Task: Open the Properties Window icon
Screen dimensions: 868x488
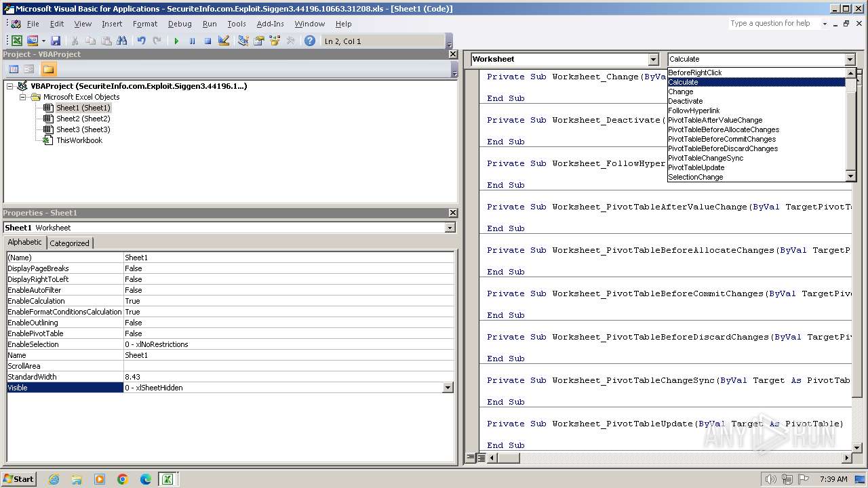Action: coord(258,41)
